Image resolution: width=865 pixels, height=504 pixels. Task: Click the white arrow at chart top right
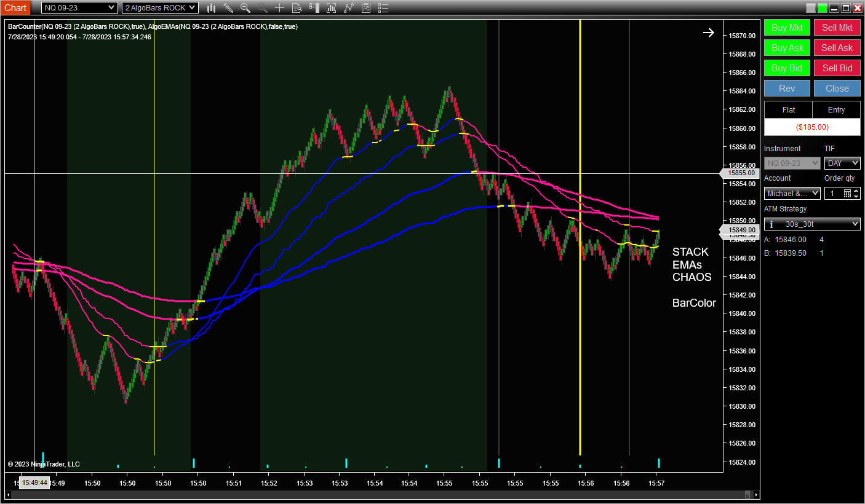[x=709, y=33]
